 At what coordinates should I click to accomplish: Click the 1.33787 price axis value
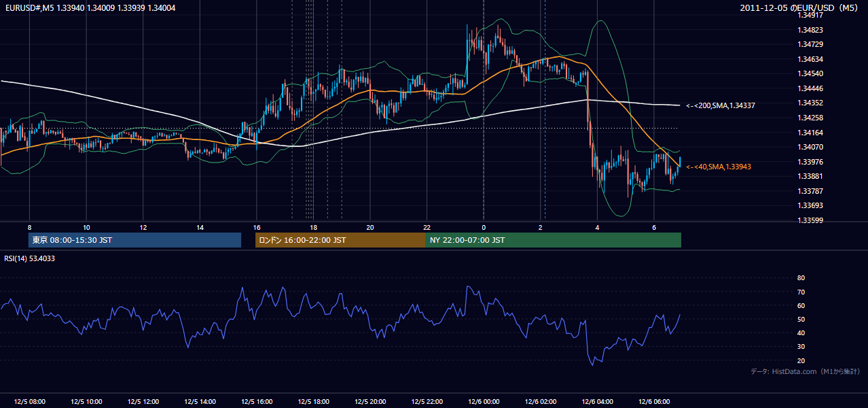810,191
